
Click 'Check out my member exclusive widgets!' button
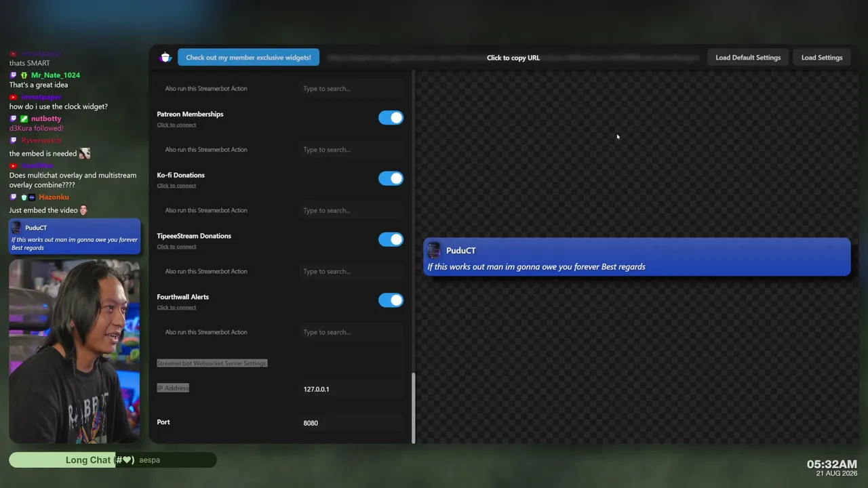(248, 58)
